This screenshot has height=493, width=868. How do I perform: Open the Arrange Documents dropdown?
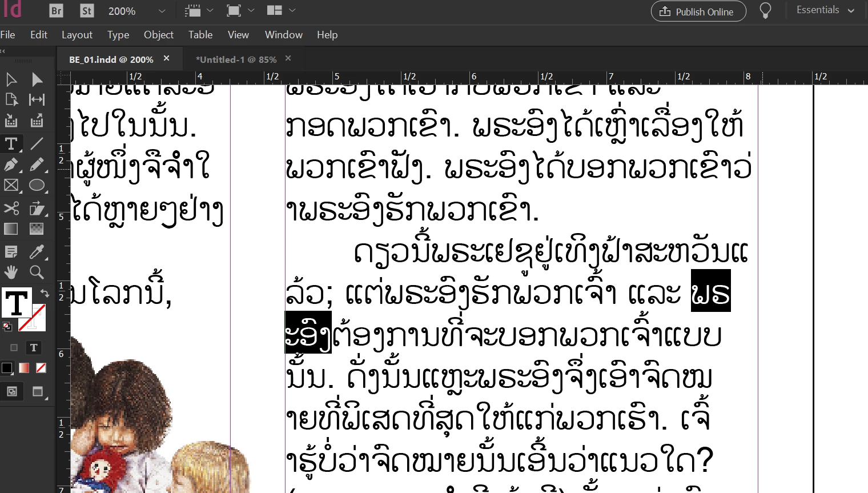tap(281, 10)
